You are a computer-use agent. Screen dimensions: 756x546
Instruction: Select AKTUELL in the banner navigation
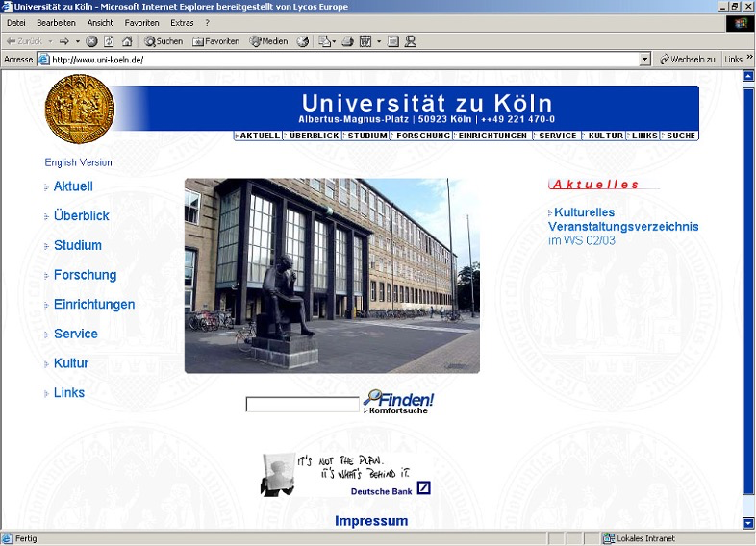click(x=259, y=136)
